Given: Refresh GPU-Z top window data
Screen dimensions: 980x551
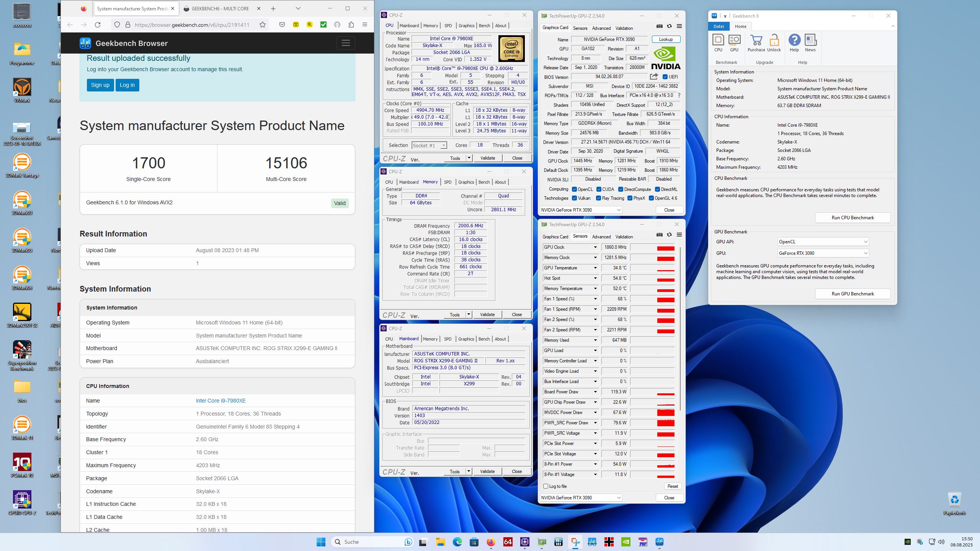Looking at the screenshot, I should (x=670, y=26).
